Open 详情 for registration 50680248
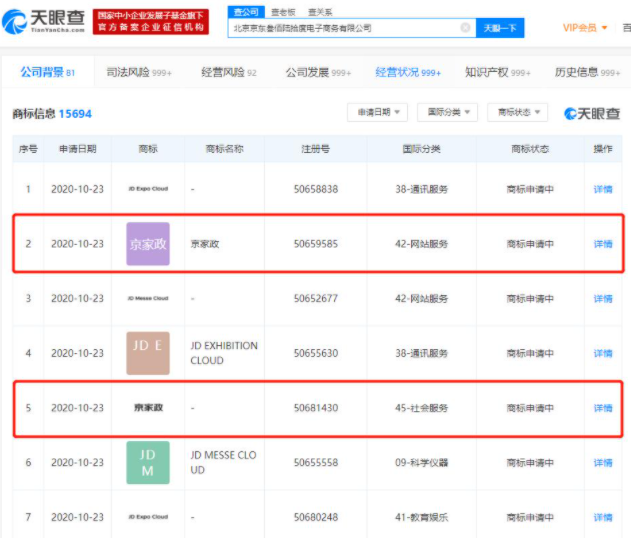The height and width of the screenshot is (538, 635). [603, 517]
